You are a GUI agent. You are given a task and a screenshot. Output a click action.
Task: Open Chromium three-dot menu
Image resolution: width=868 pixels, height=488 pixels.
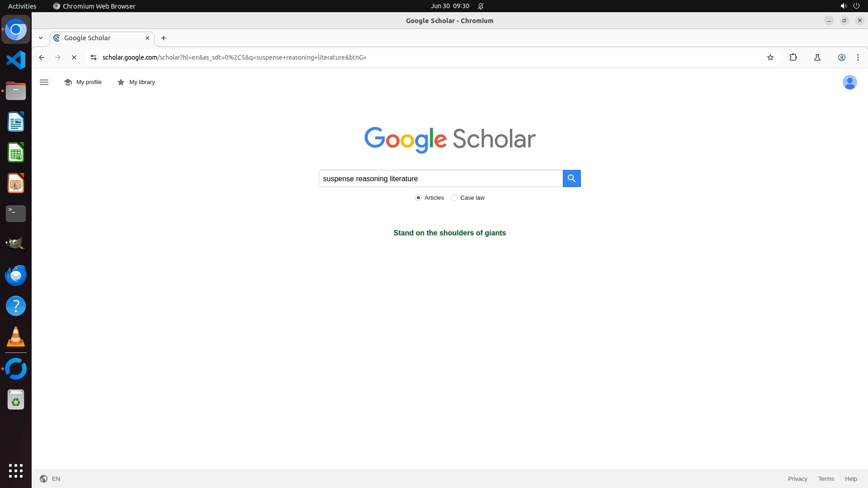coord(858,57)
